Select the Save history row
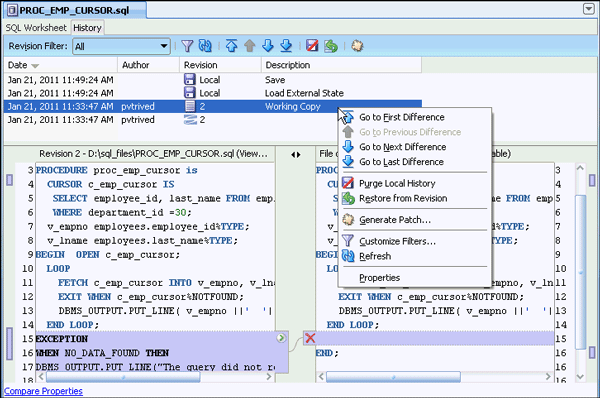Image resolution: width=600 pixels, height=398 pixels. tap(213, 80)
